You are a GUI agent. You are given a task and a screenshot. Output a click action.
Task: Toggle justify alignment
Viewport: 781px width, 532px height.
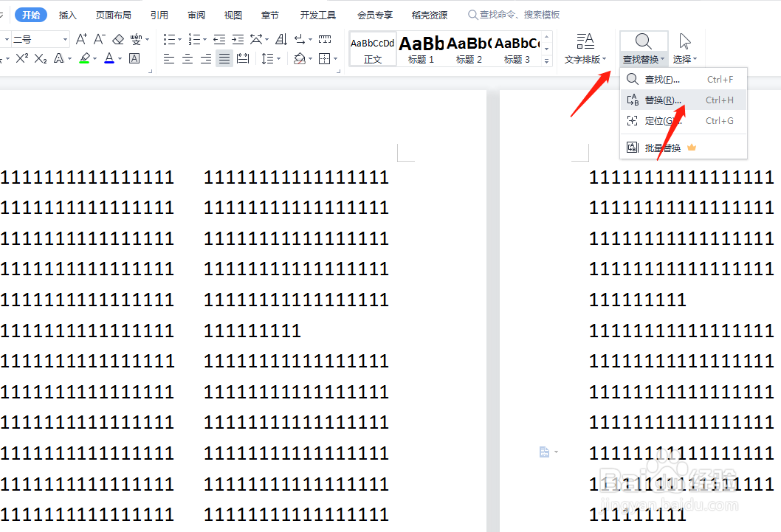pos(224,59)
